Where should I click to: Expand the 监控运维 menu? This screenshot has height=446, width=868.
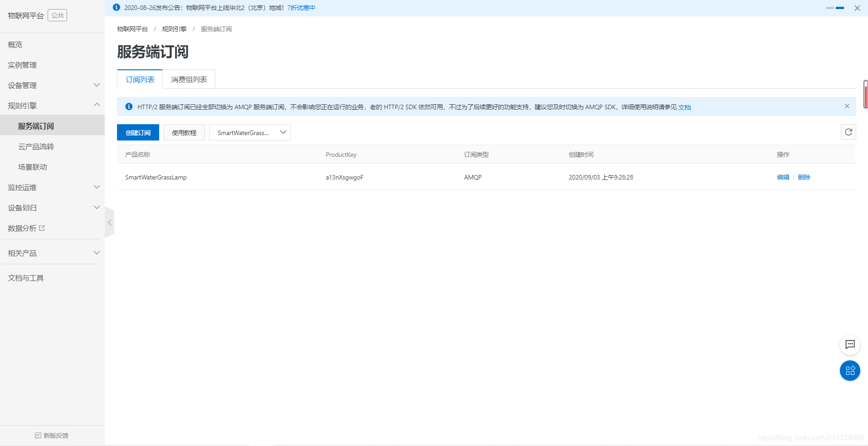click(52, 187)
